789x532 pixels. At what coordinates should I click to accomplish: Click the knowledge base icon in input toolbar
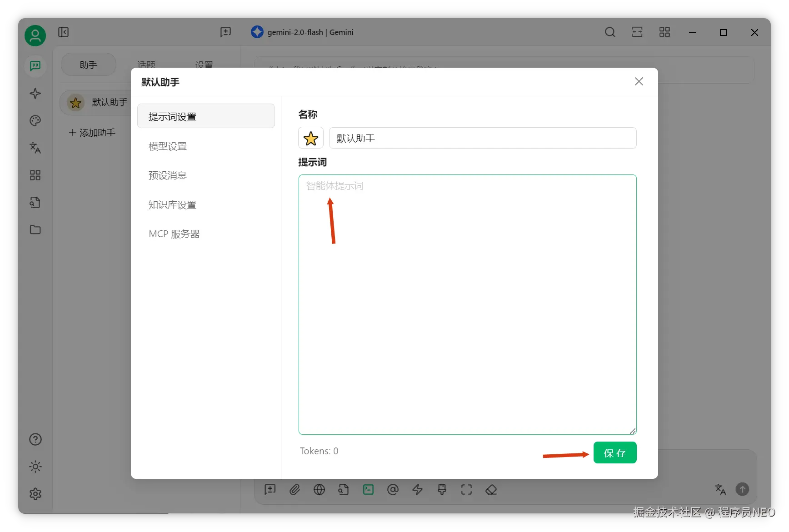point(344,489)
